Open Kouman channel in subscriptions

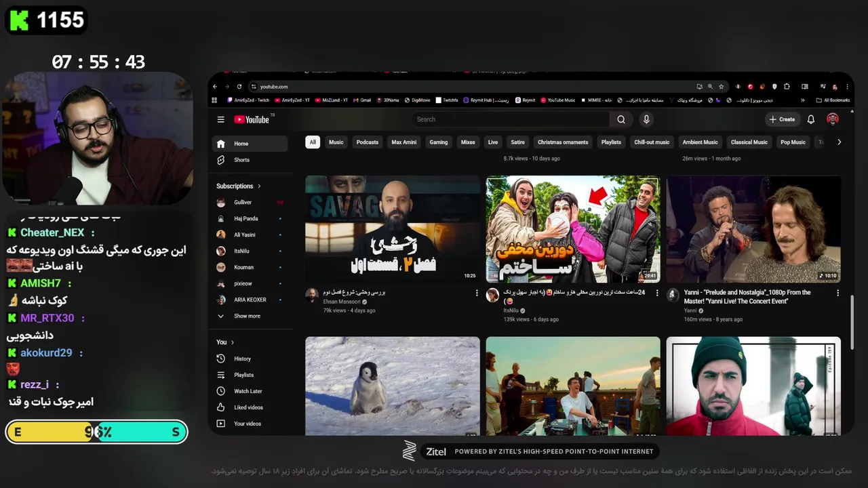(x=250, y=267)
